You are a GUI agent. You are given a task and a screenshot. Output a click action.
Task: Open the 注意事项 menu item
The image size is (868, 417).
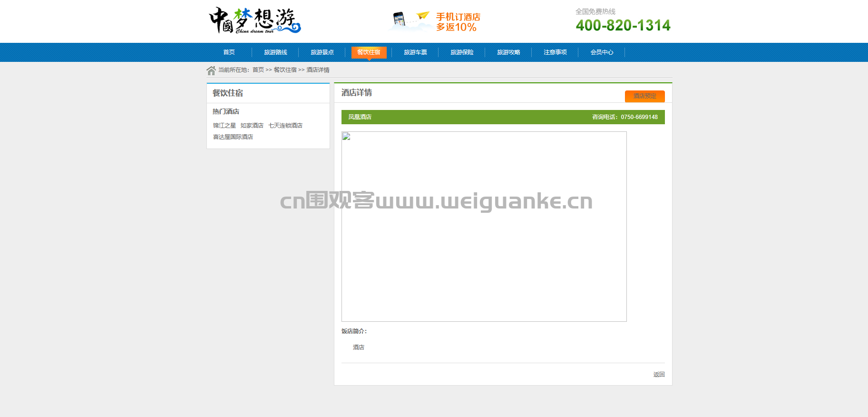[x=555, y=52]
